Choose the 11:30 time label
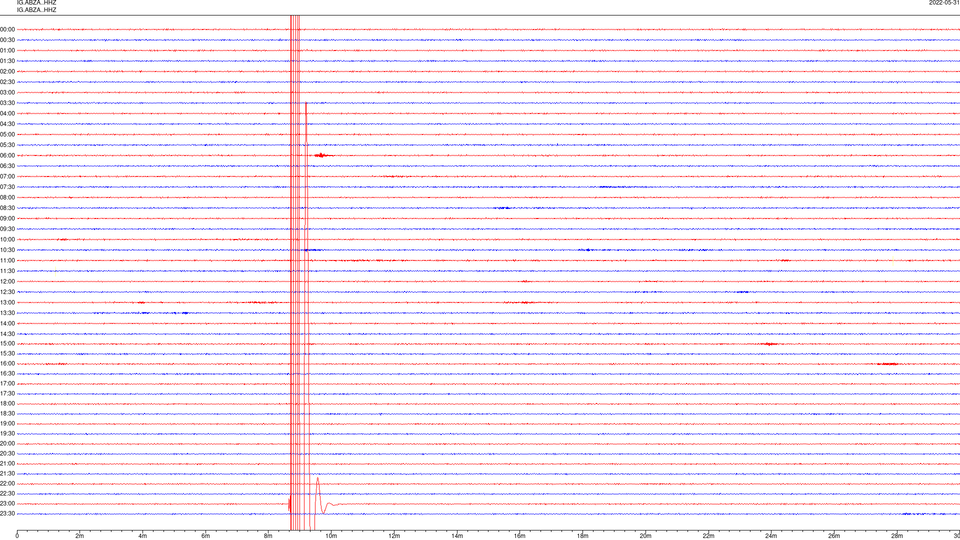The image size is (960, 540). (7, 271)
